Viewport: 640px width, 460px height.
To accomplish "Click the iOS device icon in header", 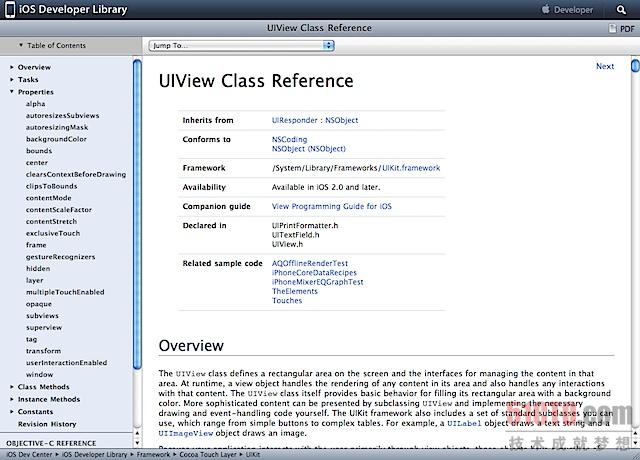I will (10, 9).
